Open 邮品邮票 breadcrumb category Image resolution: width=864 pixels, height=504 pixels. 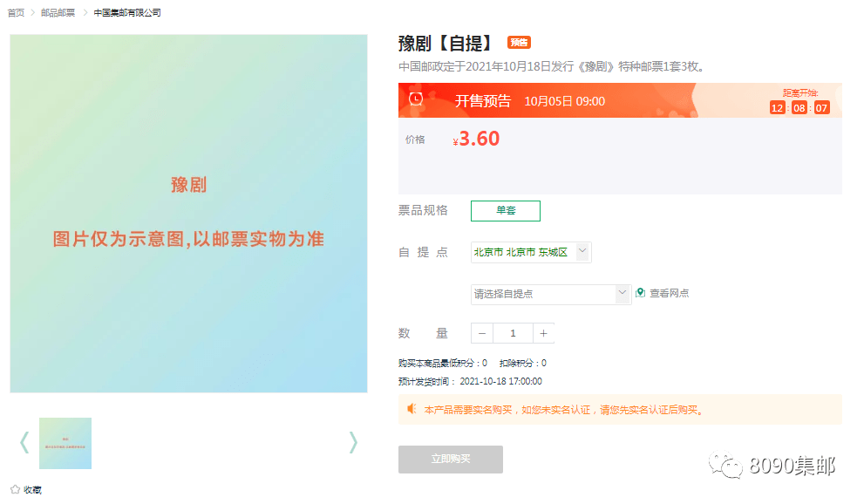click(58, 13)
